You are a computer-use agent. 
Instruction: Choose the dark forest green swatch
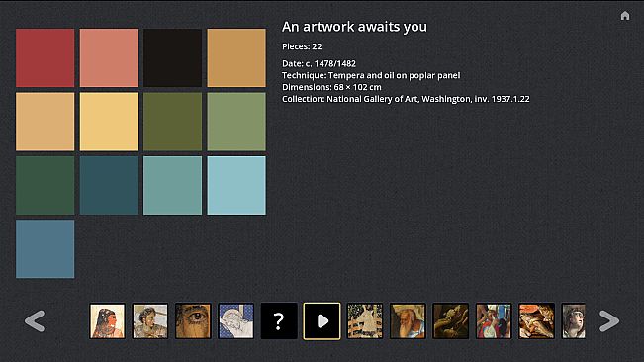pyautogui.click(x=46, y=185)
